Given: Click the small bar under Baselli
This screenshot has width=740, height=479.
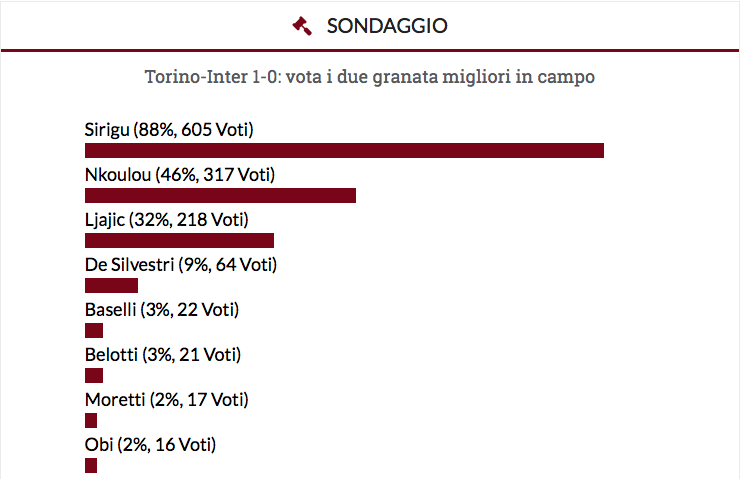Looking at the screenshot, I should (95, 330).
